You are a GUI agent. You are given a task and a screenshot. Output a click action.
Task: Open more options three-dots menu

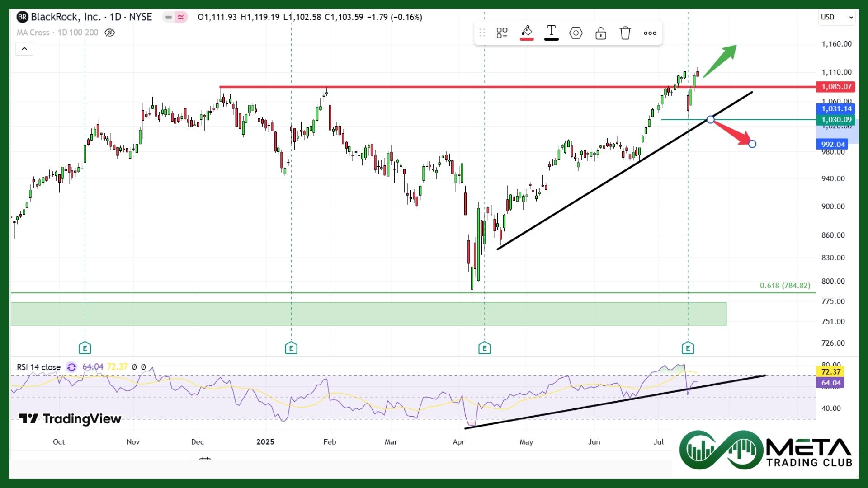click(x=650, y=33)
